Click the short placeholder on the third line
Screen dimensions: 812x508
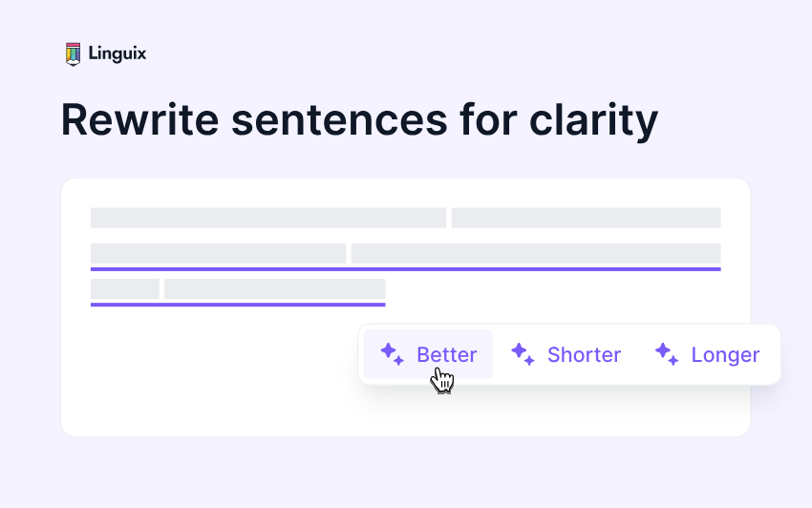pyautogui.click(x=124, y=288)
